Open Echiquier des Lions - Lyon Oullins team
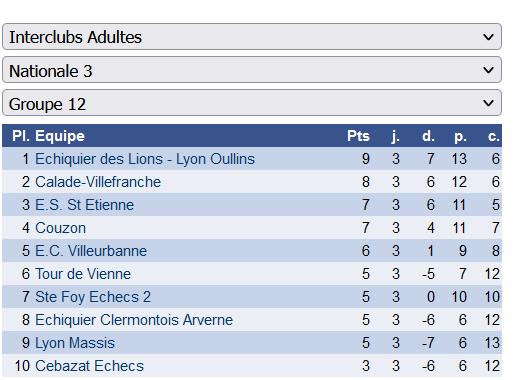This screenshot has height=380, width=531. click(145, 159)
